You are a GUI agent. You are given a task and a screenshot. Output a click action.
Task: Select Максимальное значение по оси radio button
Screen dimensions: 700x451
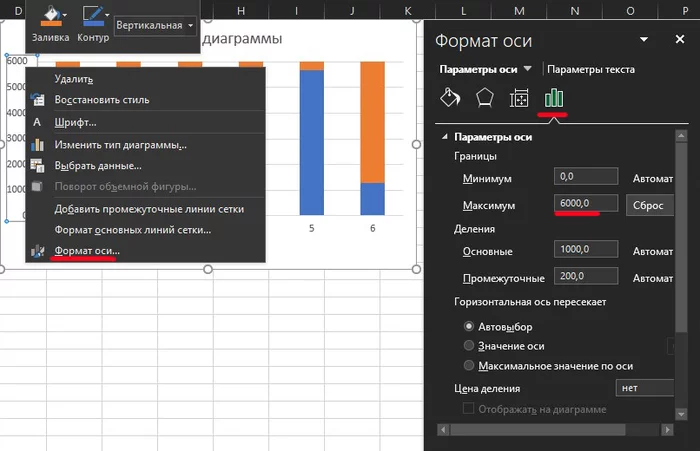coord(468,365)
